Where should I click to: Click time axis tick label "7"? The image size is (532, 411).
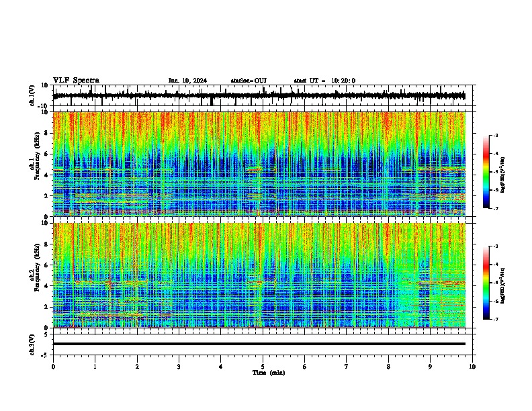pyautogui.click(x=347, y=367)
